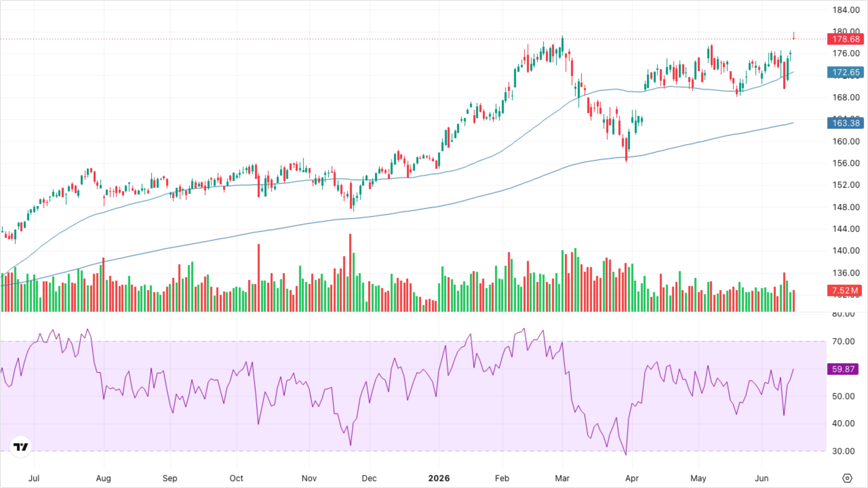
Task: Select the 59.87 RSI value label
Action: (x=843, y=369)
